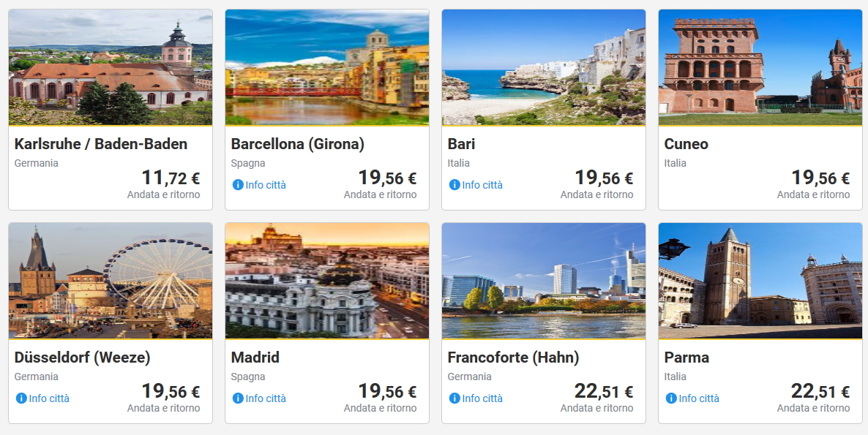868x435 pixels.
Task: Open the Karlsruhe / Baden-Baden photo
Action: (x=111, y=67)
